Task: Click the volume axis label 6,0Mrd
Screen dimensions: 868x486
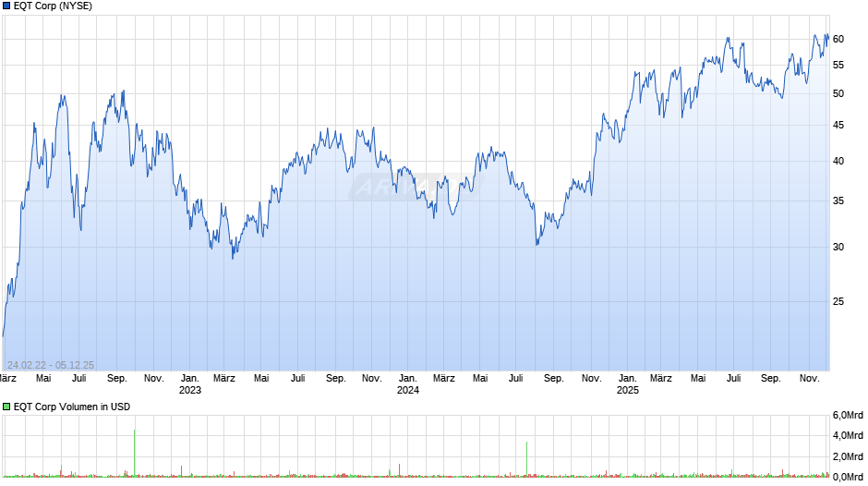Action: point(848,416)
